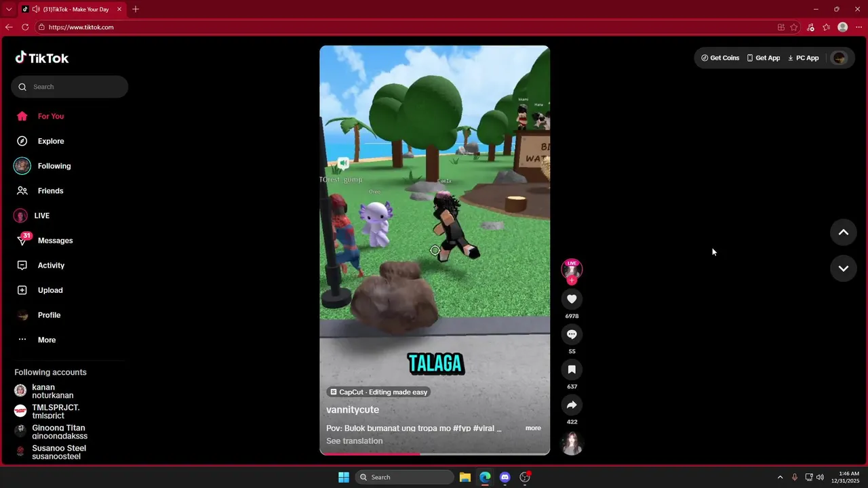The image size is (868, 488).
Task: Download the PC App
Action: pyautogui.click(x=804, y=58)
